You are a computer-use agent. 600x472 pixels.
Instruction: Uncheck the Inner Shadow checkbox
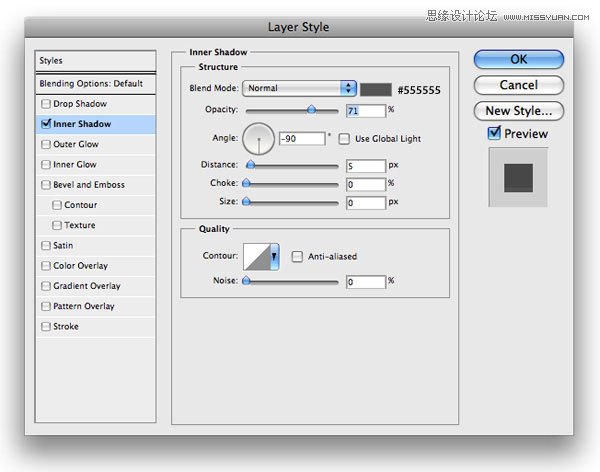(x=46, y=124)
